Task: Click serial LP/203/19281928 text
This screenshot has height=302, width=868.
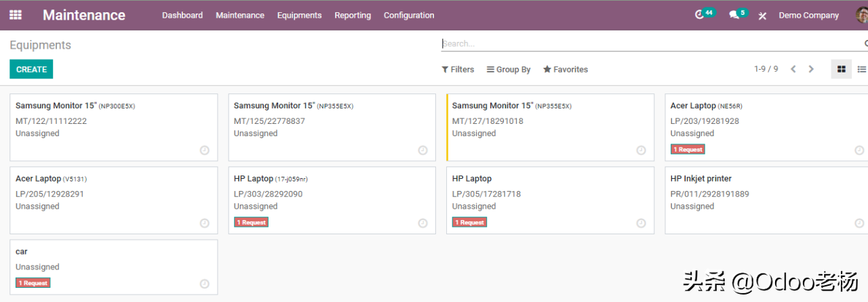Action: tap(705, 121)
